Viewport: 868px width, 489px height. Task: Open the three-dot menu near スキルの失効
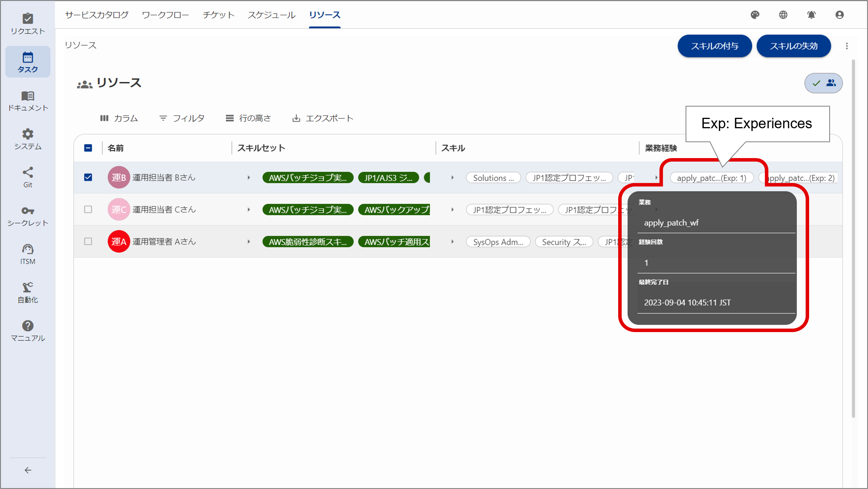coord(847,46)
